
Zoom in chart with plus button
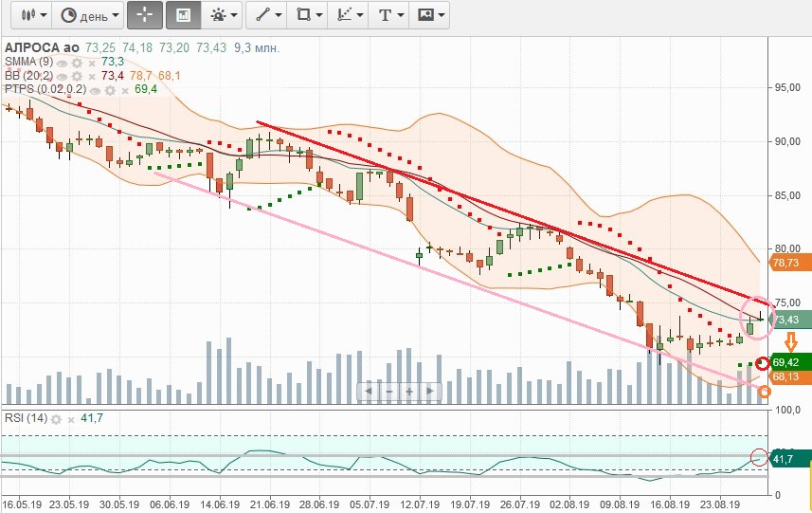click(x=409, y=391)
